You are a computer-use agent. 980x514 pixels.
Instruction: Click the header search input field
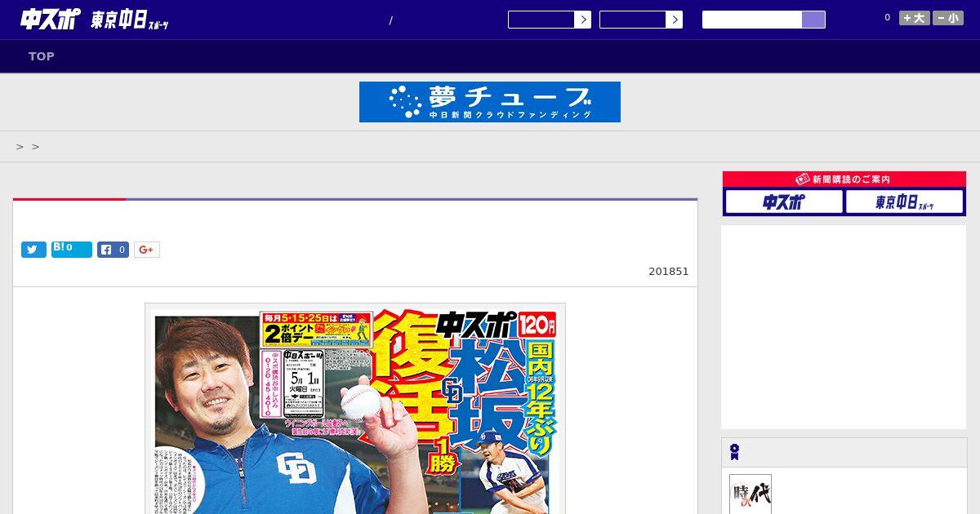pos(752,20)
